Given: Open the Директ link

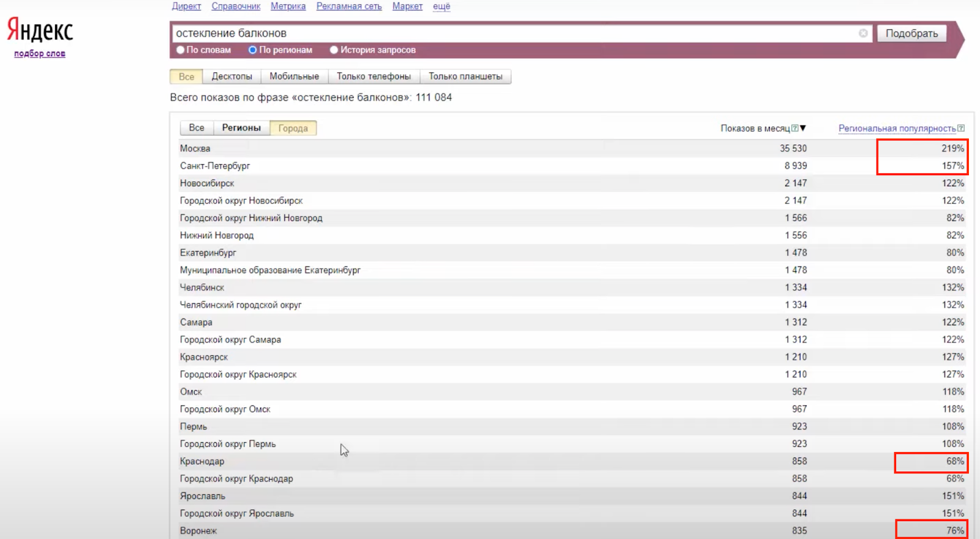Looking at the screenshot, I should tap(186, 6).
